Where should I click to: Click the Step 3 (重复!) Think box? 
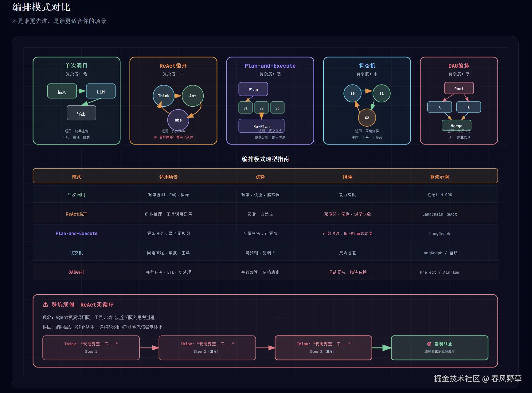coord(323,348)
